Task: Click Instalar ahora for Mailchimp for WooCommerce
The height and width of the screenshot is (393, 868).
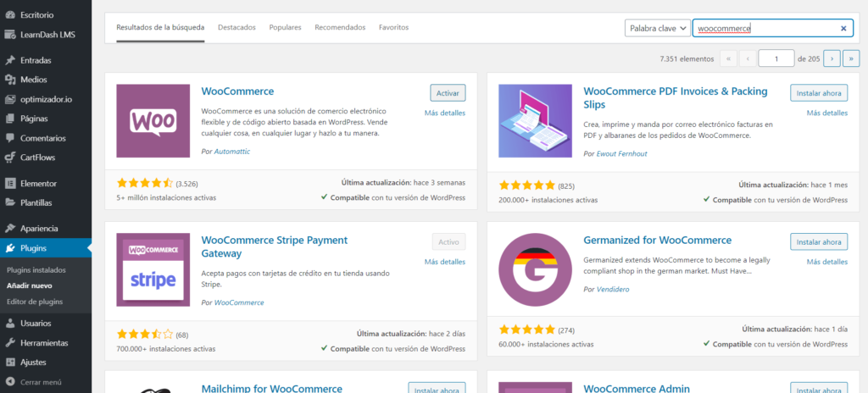Action: click(437, 389)
